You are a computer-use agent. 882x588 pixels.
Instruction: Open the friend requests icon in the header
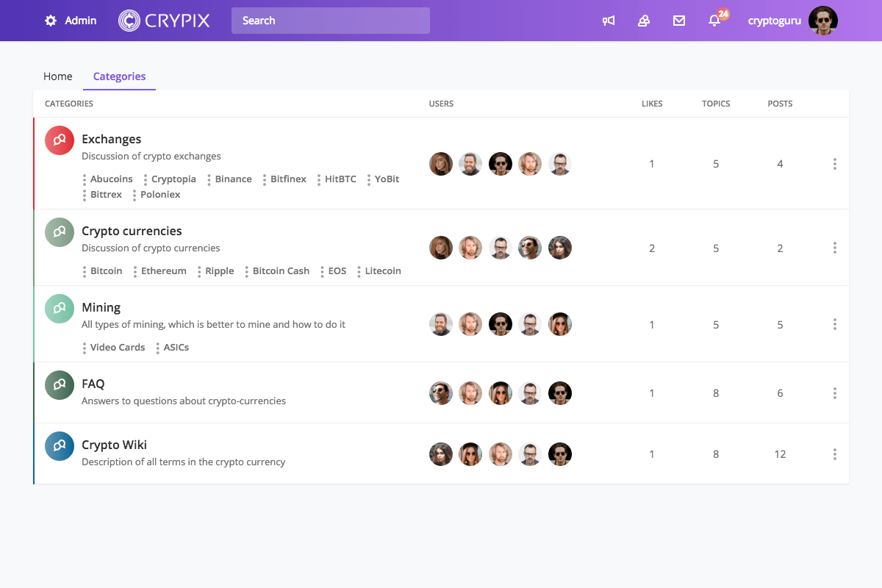[644, 21]
